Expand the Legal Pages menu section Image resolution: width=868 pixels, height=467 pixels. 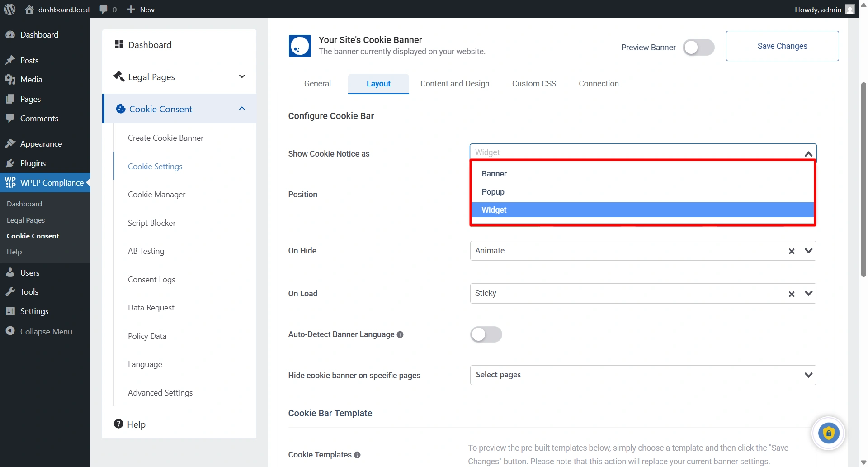242,76
